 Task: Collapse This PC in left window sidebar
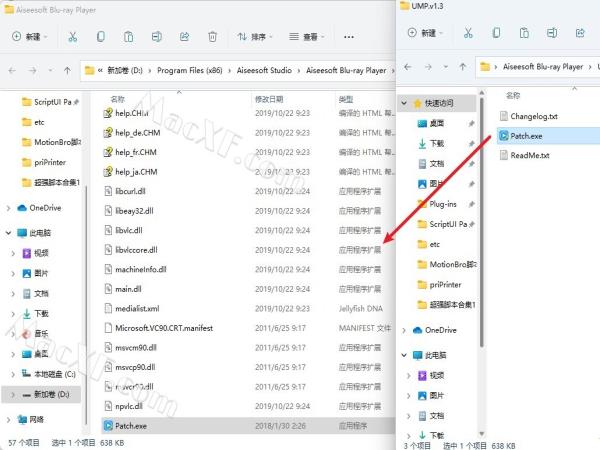[8, 233]
